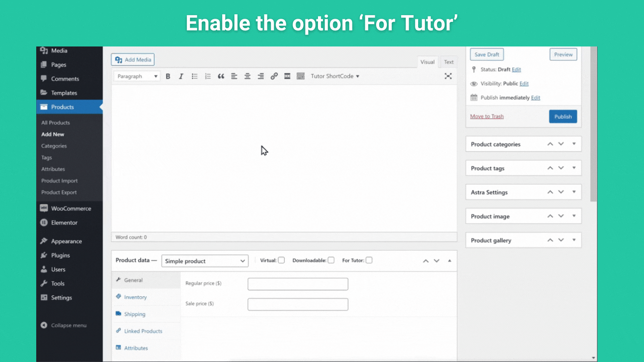Expand the Tutor ShortCode dropdown
644x362 pixels.
(x=335, y=76)
